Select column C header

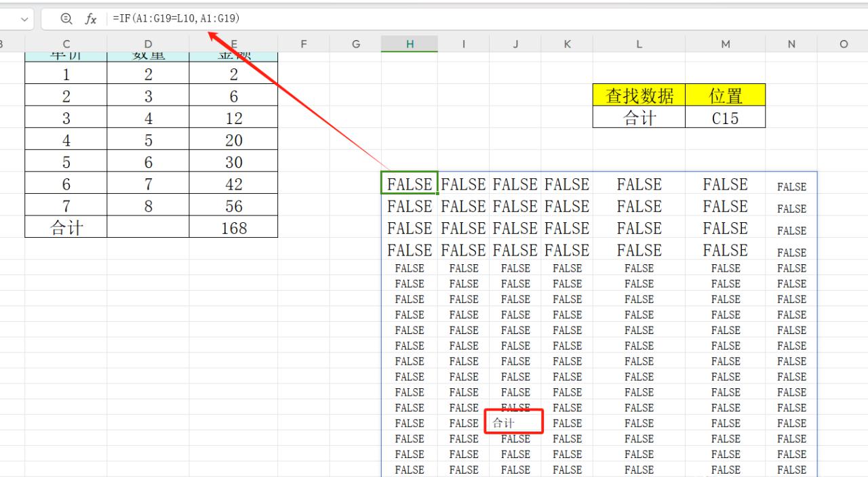point(66,44)
